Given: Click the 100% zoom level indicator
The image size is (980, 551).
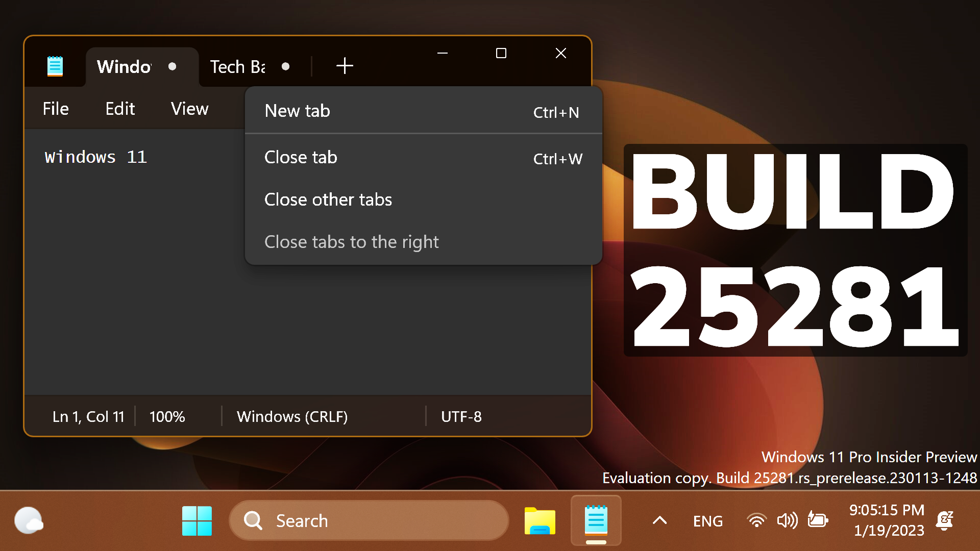Looking at the screenshot, I should pos(166,416).
